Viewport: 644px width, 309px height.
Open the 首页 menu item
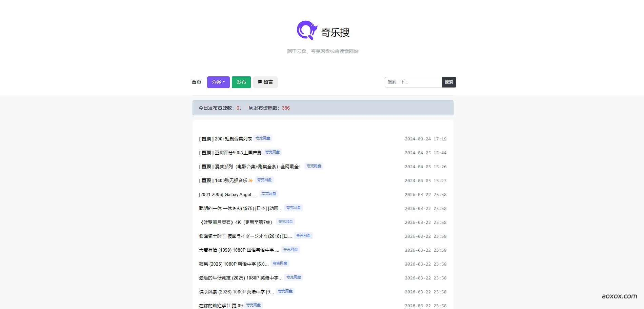(x=197, y=82)
